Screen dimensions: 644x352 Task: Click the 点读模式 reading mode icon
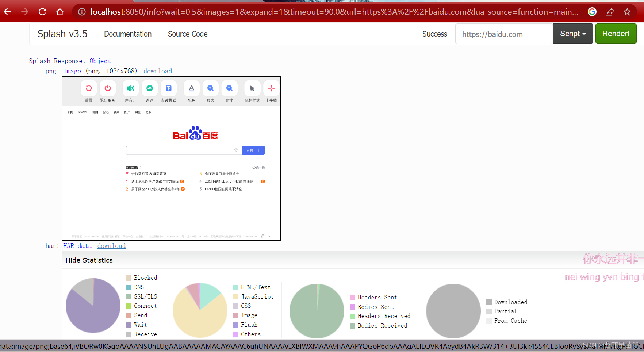coord(169,88)
